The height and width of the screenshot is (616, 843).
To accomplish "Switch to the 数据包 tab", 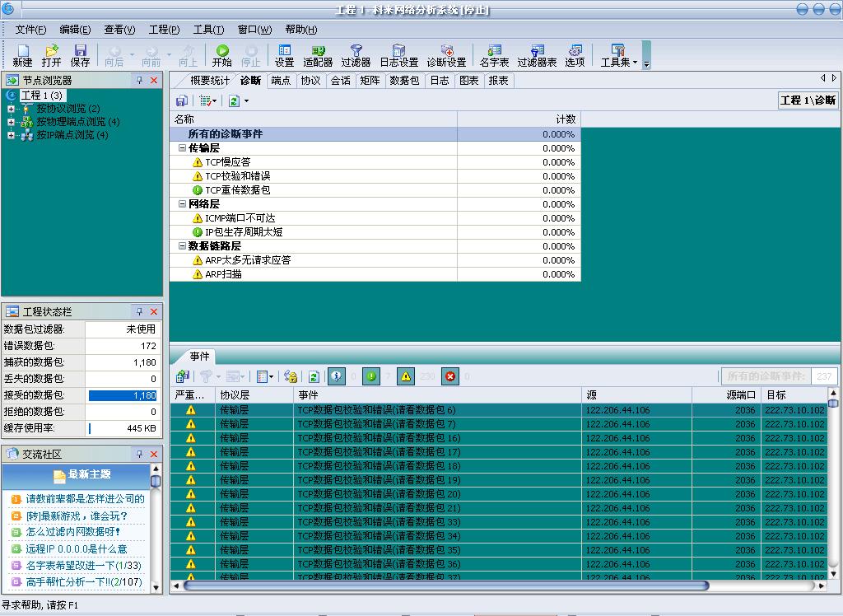I will (404, 81).
